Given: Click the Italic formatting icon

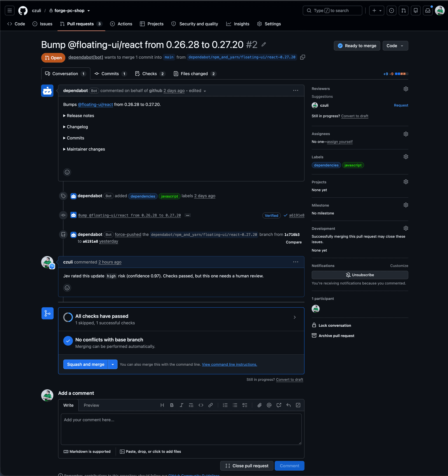Looking at the screenshot, I should (182, 405).
